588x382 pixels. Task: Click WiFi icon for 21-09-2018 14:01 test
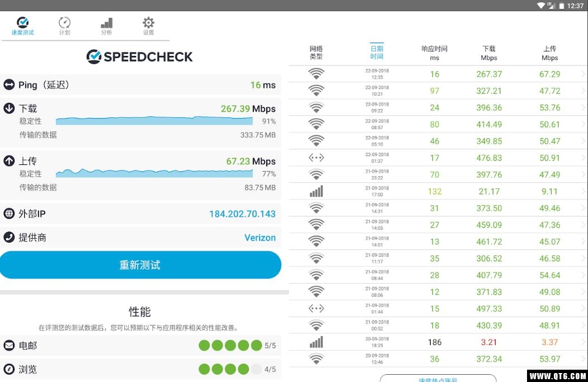pos(316,242)
